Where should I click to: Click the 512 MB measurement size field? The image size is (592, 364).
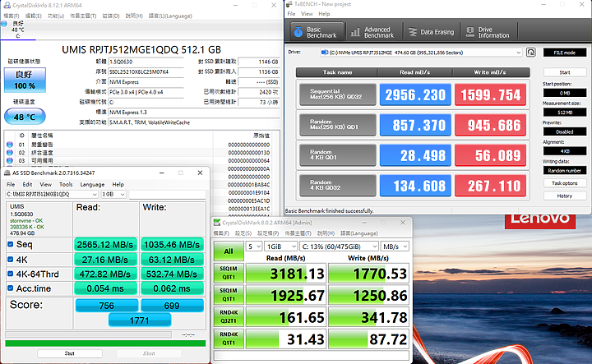(x=564, y=113)
